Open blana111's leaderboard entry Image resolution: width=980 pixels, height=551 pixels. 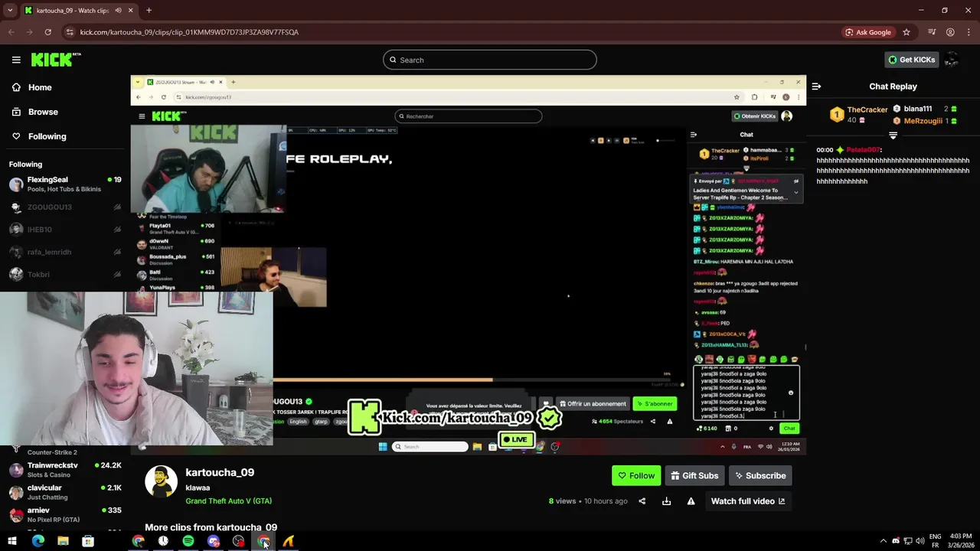click(x=925, y=109)
